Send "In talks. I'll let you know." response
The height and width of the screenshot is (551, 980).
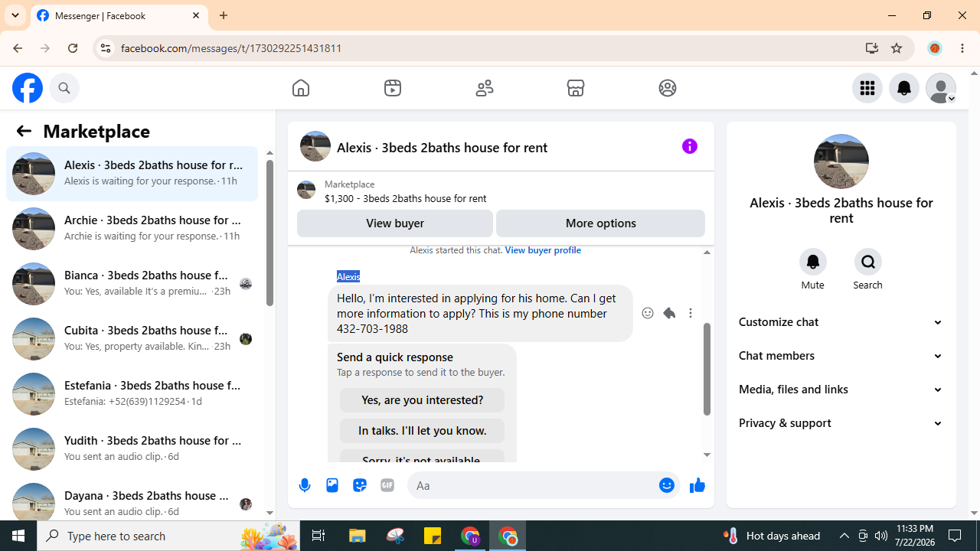coord(422,431)
